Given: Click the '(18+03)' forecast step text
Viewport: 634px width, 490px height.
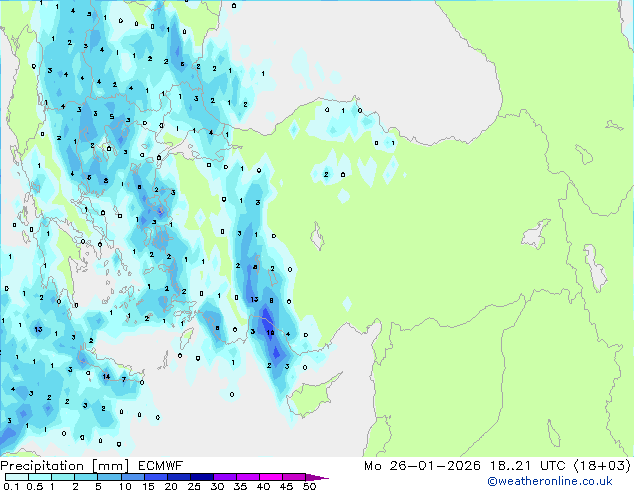Looking at the screenshot, I should click(x=602, y=466).
